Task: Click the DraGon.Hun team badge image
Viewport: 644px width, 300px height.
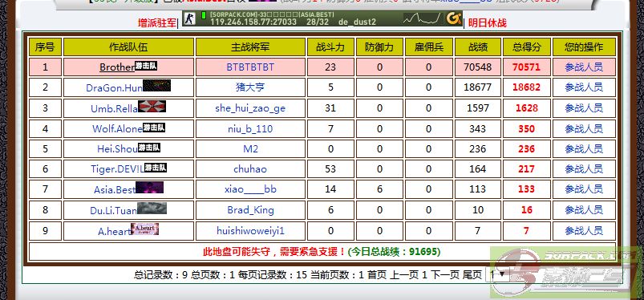Action: 156,86
